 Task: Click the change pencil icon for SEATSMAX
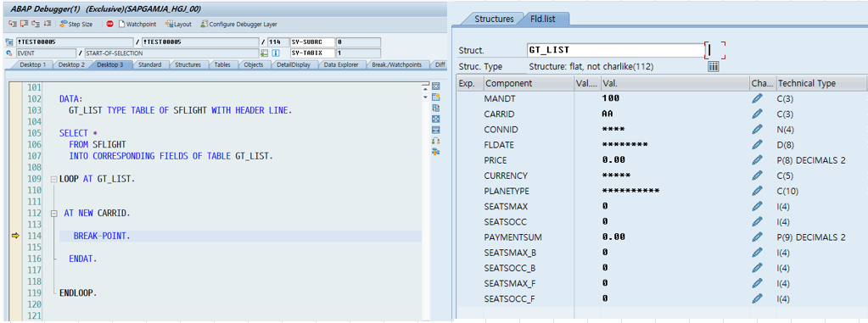(x=758, y=206)
